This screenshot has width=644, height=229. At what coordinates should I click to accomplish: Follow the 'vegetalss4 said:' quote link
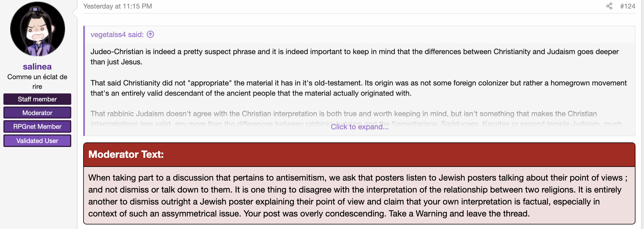[x=117, y=34]
